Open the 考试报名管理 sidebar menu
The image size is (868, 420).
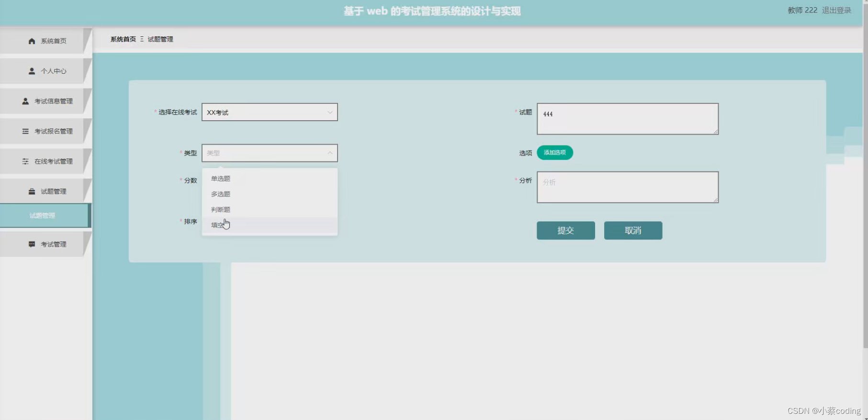(45, 131)
